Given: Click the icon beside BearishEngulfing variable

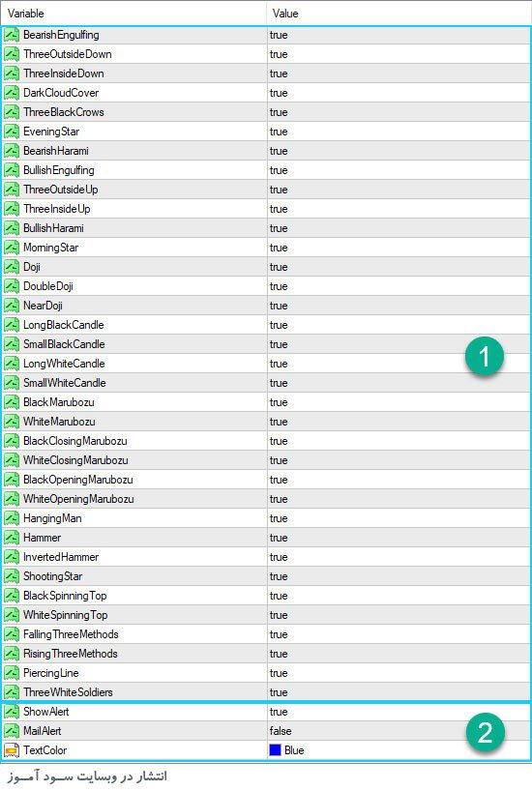Looking at the screenshot, I should click(12, 35).
